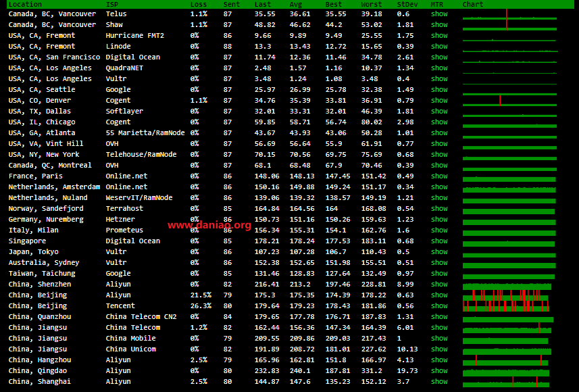Click the Telus Vancouver latency chart
Screen dimensions: 579x392
509,14
